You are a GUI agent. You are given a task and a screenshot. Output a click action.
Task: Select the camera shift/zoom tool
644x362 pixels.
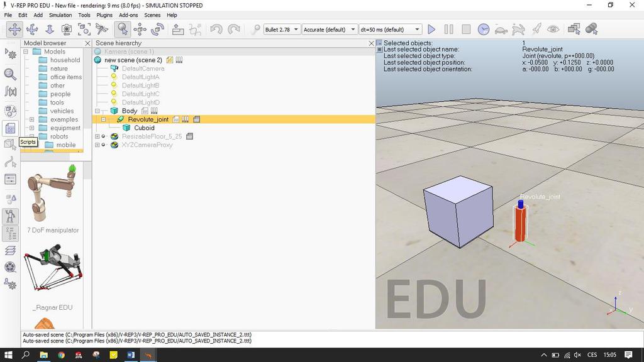coord(50,29)
